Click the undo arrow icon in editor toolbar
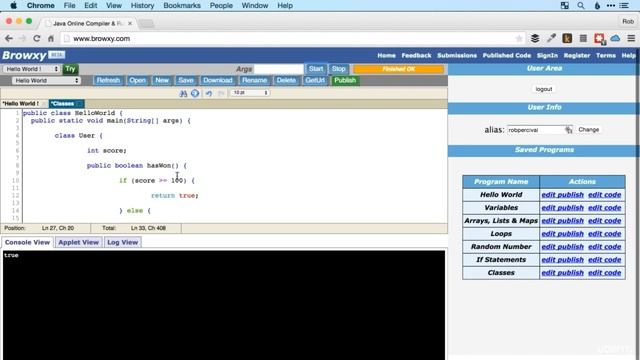This screenshot has width=640, height=360. pyautogui.click(x=209, y=93)
